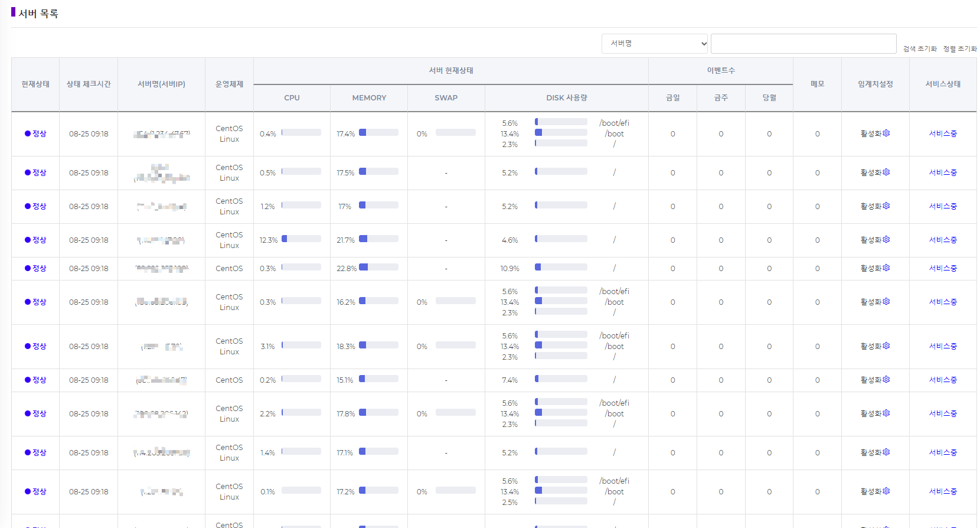Click the memory usage bar showing 15.1%
980x528 pixels.
pos(378,379)
